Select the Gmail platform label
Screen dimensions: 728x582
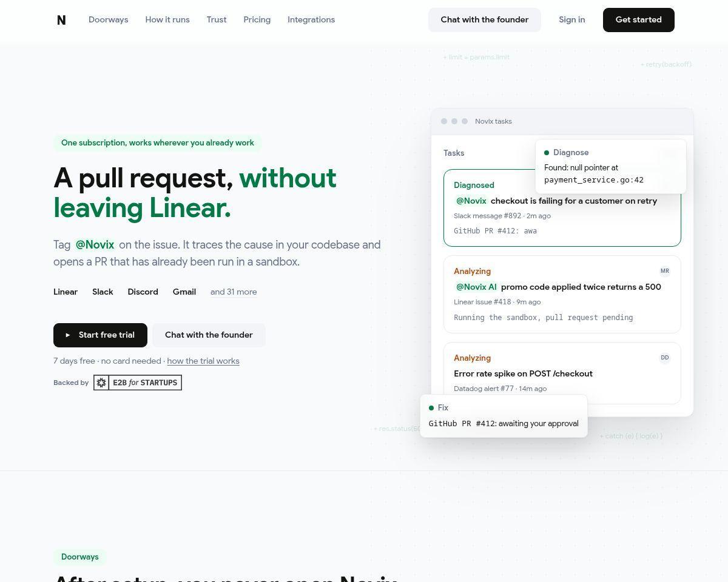184,292
